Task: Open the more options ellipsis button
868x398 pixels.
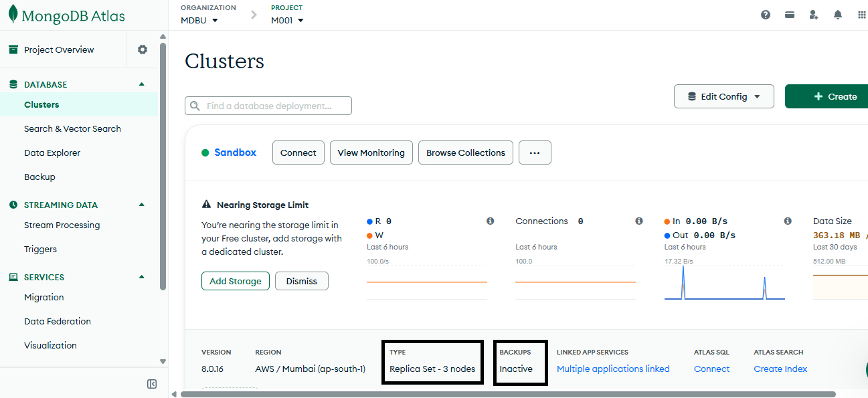Action: click(x=535, y=153)
